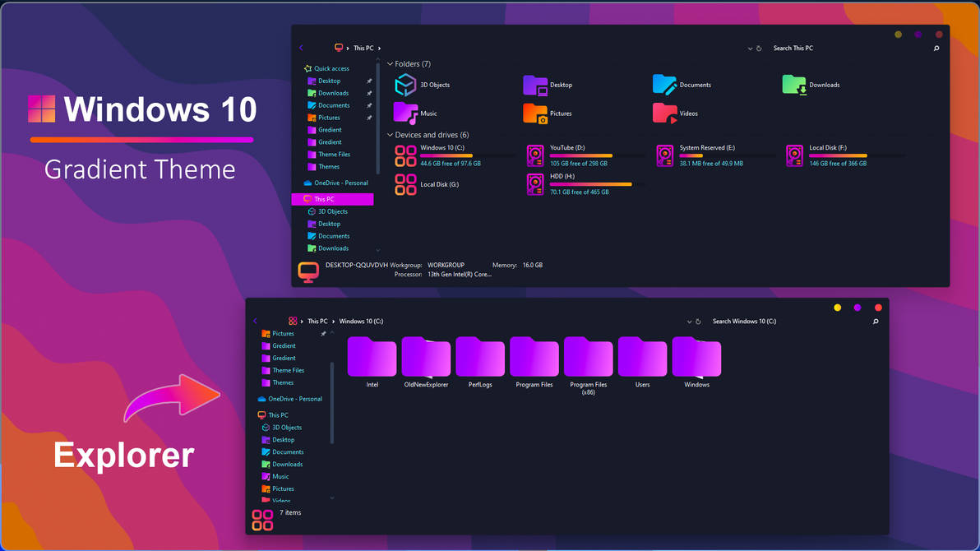The image size is (980, 551).
Task: Open the Intel folder in bottom window
Action: pos(372,363)
